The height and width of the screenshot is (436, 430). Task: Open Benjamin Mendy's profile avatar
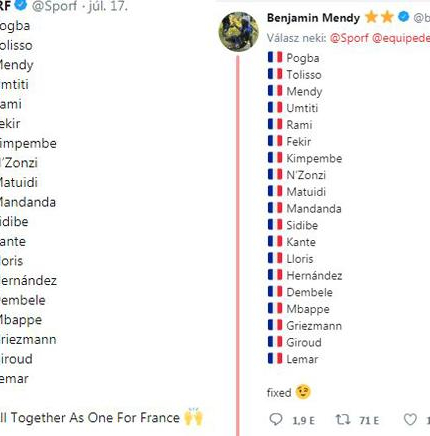pos(239,31)
